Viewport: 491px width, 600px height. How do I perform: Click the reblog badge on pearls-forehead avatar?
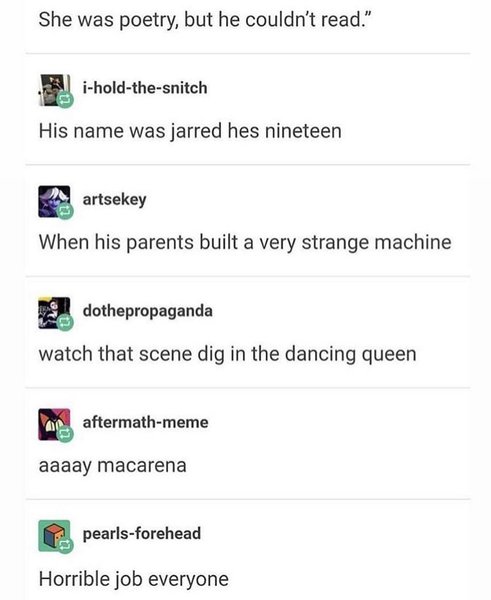click(x=65, y=546)
